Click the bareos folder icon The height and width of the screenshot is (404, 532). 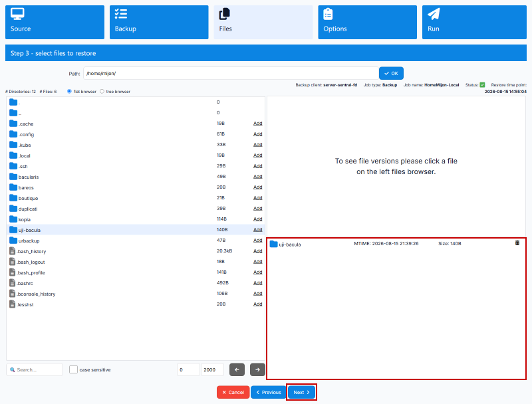click(x=13, y=187)
